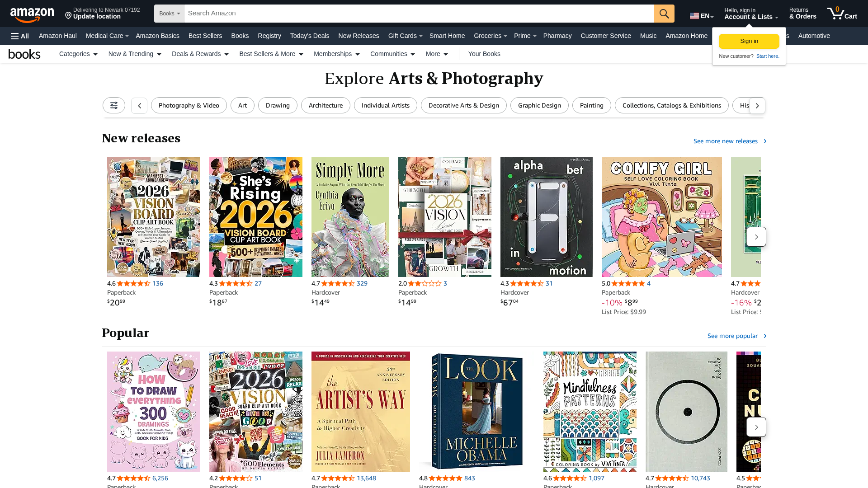Click the right arrow on the New releases carousel
Viewport: 868px width, 488px height.
pyautogui.click(x=756, y=236)
